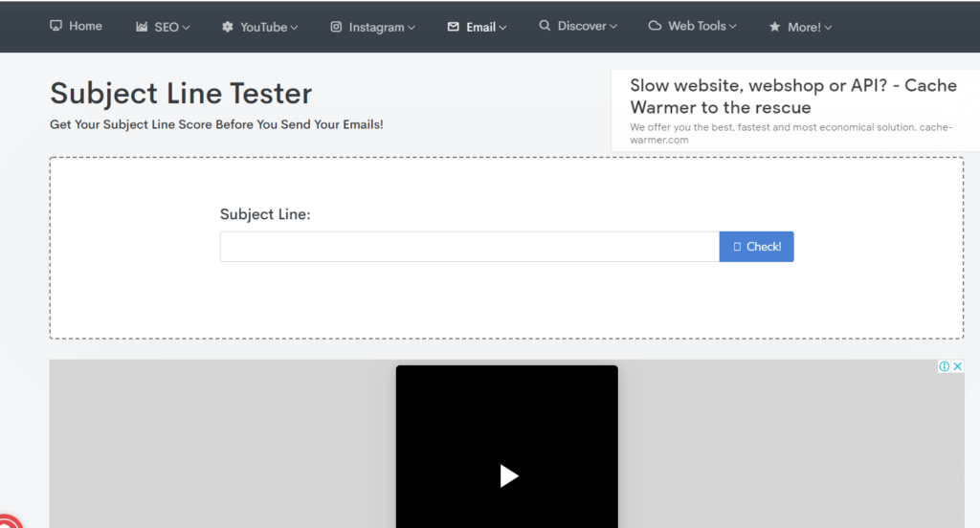The height and width of the screenshot is (528, 980).
Task: Play the advertisement video
Action: click(509, 476)
